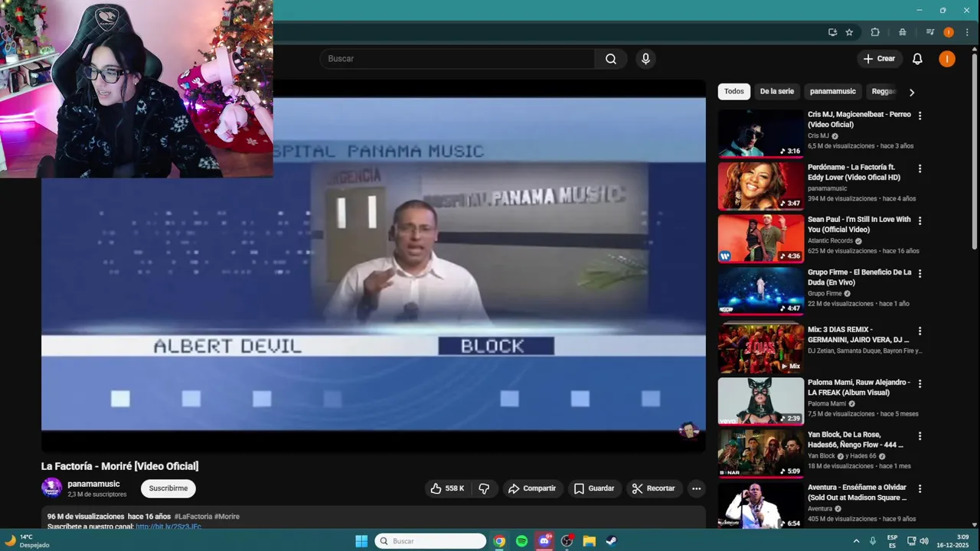Click the Recortar clip button
The width and height of the screenshot is (980, 551).
click(654, 488)
